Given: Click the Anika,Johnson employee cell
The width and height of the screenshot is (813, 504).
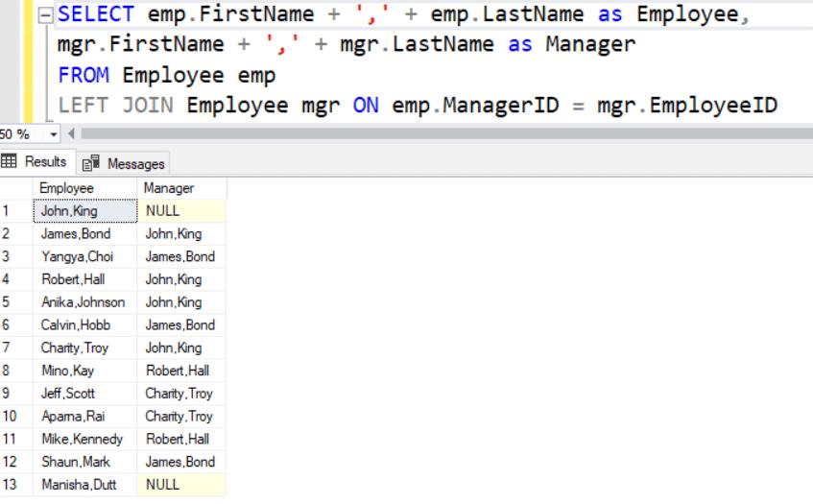Looking at the screenshot, I should (84, 302).
